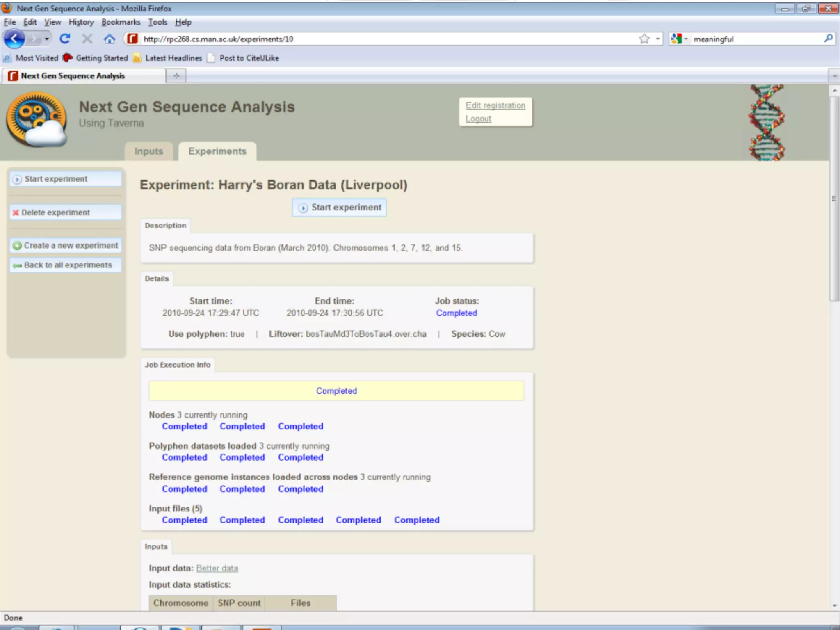Image resolution: width=840 pixels, height=630 pixels.
Task: Open the Better data input link
Action: click(217, 568)
